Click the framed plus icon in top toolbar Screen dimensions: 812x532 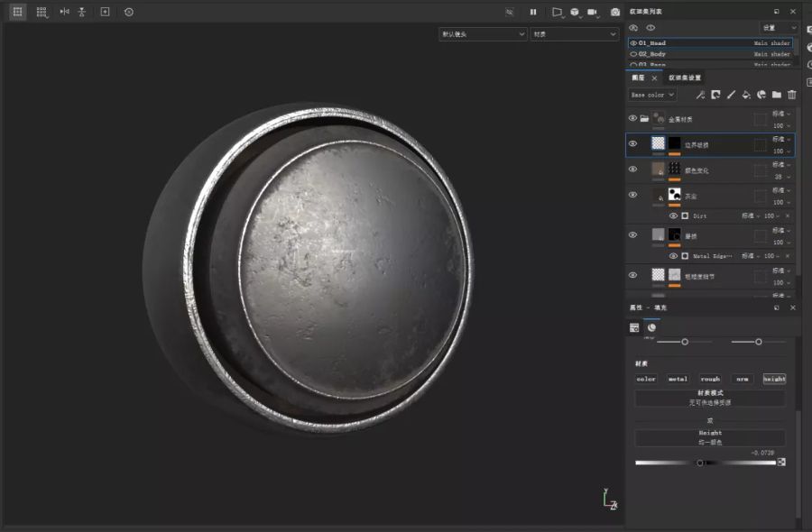click(106, 12)
